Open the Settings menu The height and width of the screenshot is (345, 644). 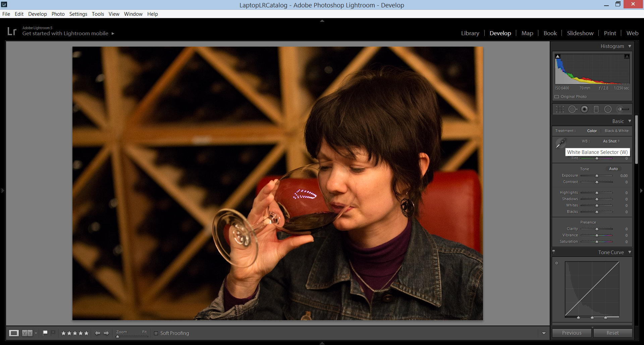pyautogui.click(x=78, y=14)
